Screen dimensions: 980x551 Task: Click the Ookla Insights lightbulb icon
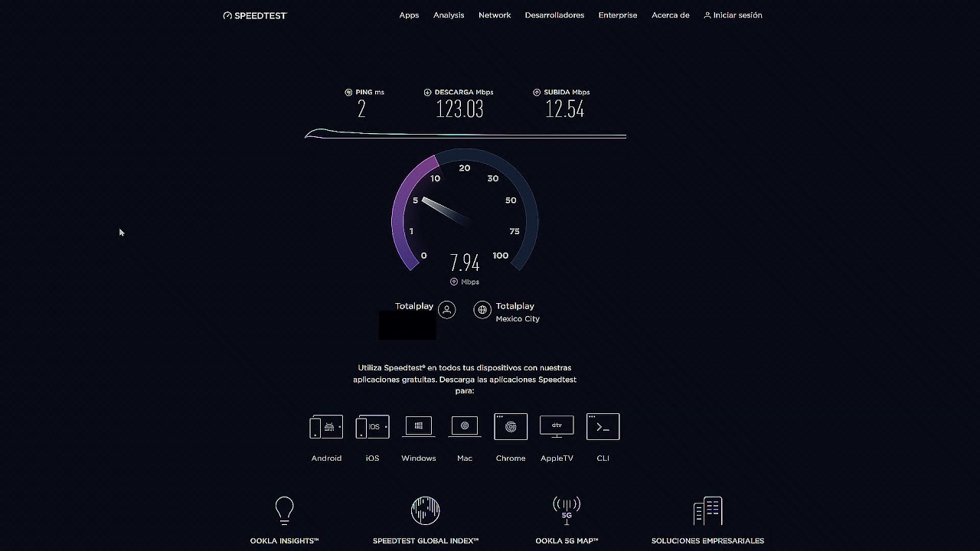pyautogui.click(x=284, y=510)
